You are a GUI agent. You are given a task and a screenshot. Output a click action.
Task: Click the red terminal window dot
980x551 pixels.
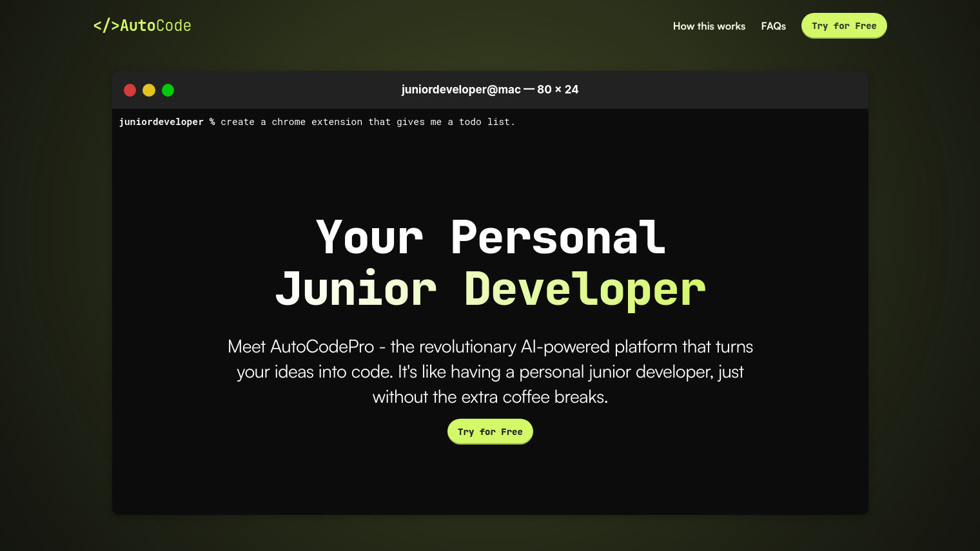click(130, 90)
